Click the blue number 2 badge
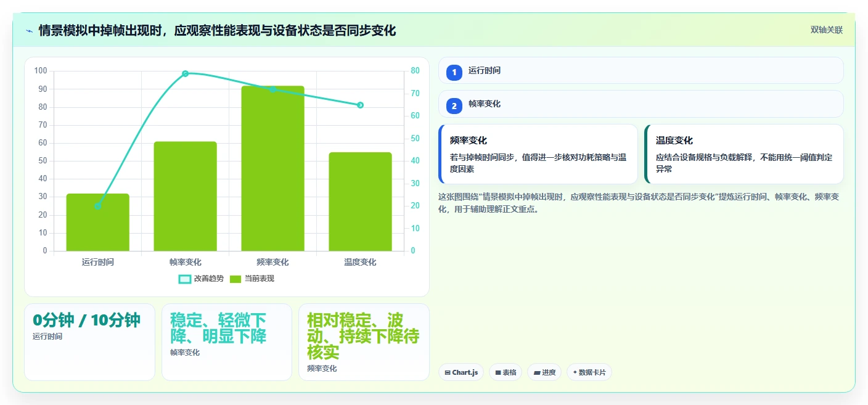 (x=454, y=106)
